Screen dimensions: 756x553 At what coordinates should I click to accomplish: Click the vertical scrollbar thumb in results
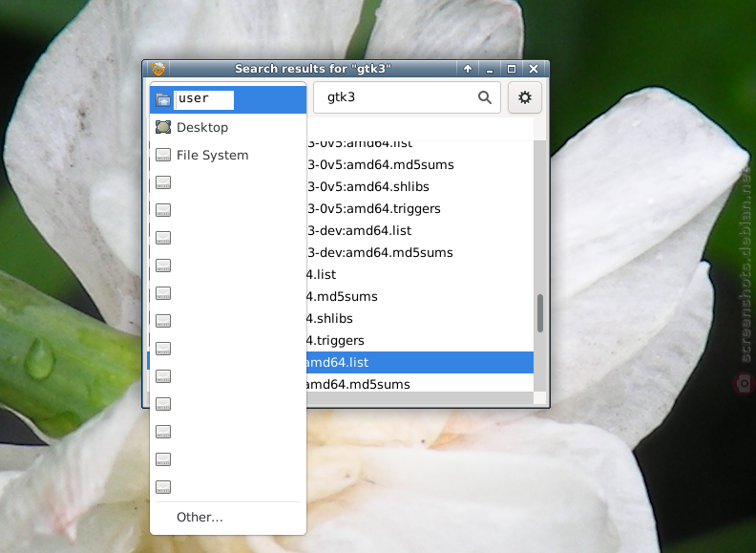[x=540, y=313]
